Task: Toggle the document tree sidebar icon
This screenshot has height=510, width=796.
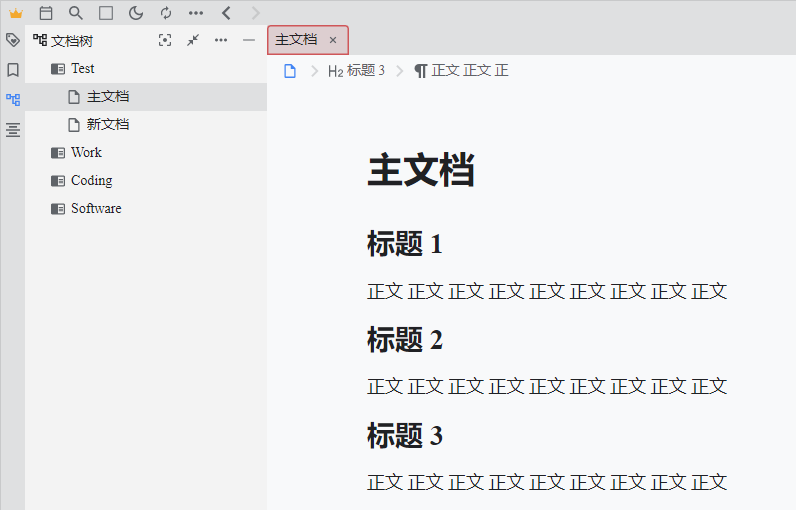Action: pos(13,99)
